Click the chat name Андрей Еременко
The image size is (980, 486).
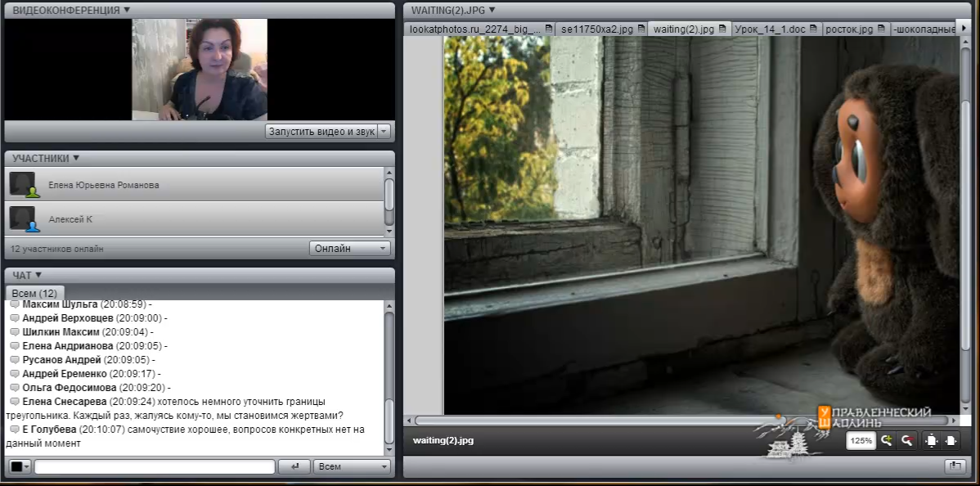[x=65, y=374]
